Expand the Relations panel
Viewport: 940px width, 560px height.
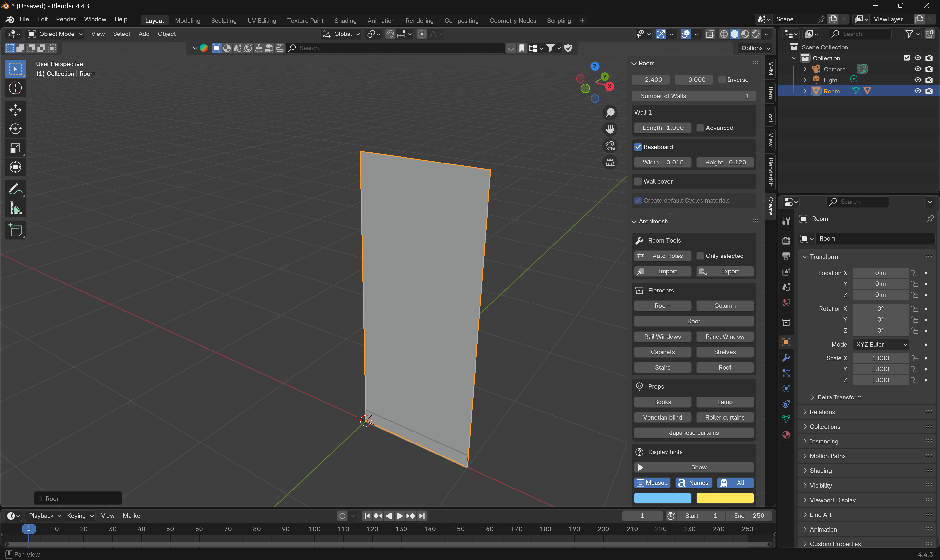click(x=822, y=412)
